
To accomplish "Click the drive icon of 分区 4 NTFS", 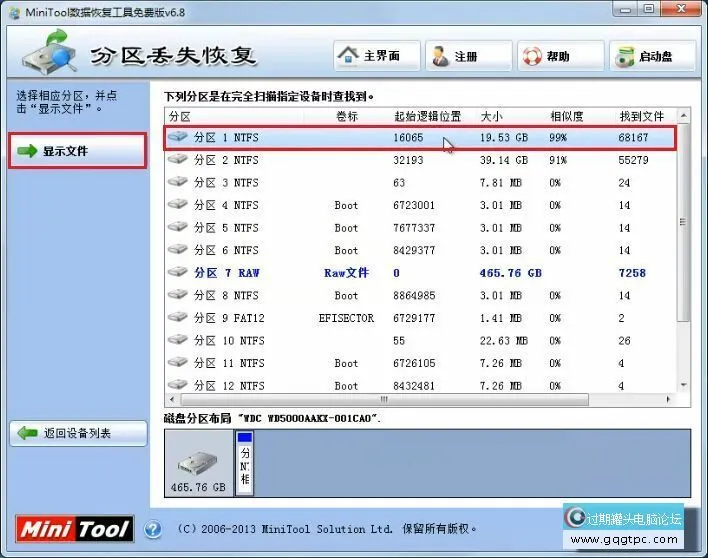I will pyautogui.click(x=177, y=204).
